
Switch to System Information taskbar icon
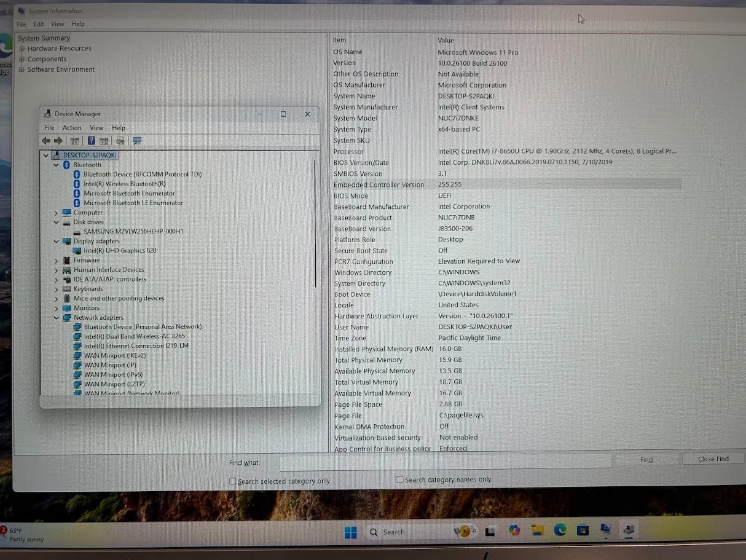click(605, 529)
